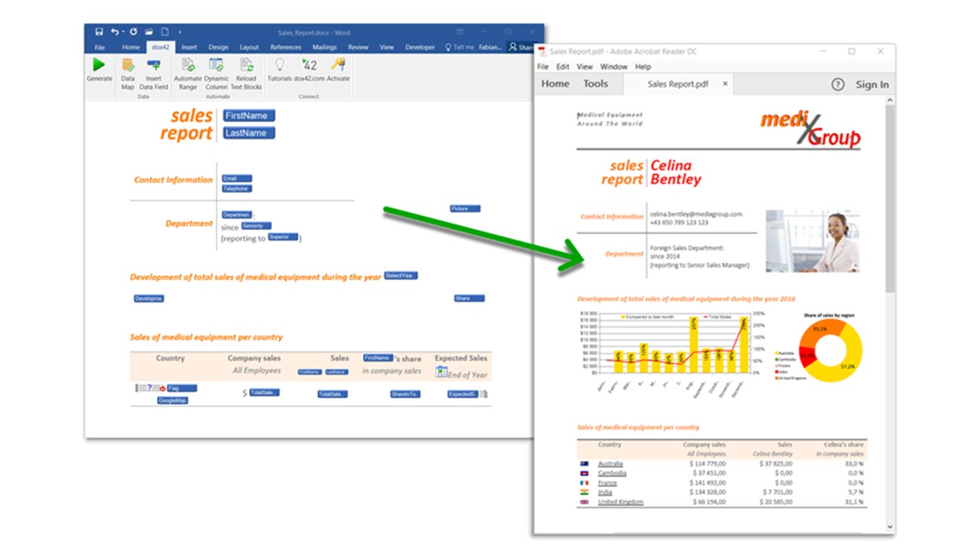980x559 pixels.
Task: Open File menu in Acrobat Reader
Action: tap(543, 66)
